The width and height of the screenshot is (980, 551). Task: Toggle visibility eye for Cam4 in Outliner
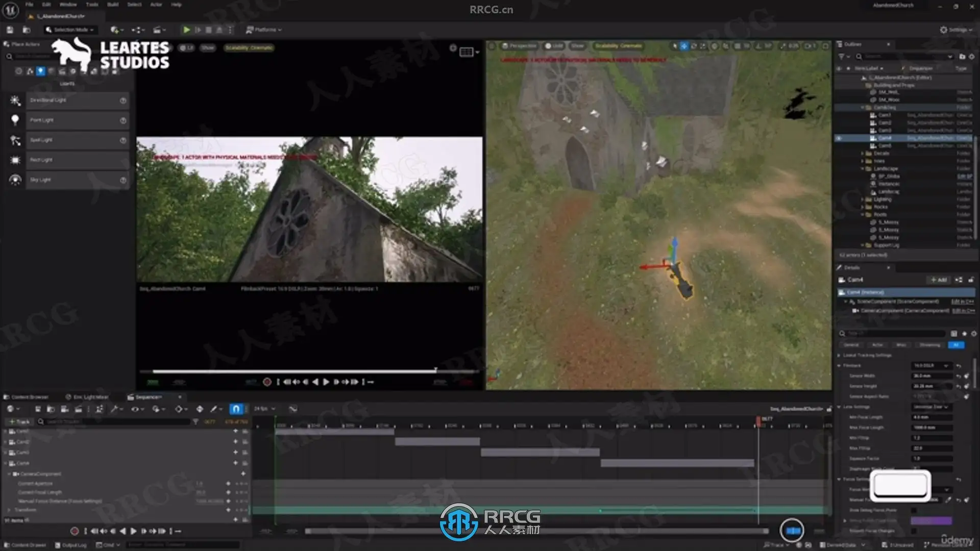[x=839, y=138]
